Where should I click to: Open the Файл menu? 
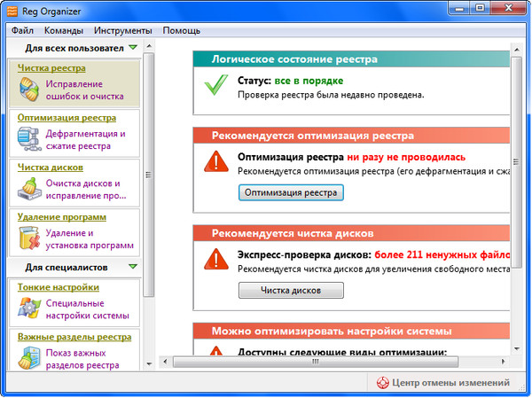(23, 30)
